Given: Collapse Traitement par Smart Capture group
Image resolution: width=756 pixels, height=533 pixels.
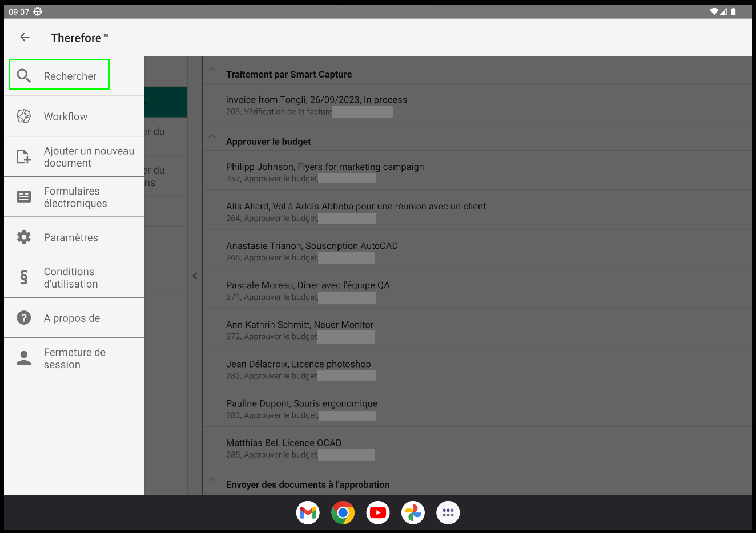Looking at the screenshot, I should tap(212, 70).
